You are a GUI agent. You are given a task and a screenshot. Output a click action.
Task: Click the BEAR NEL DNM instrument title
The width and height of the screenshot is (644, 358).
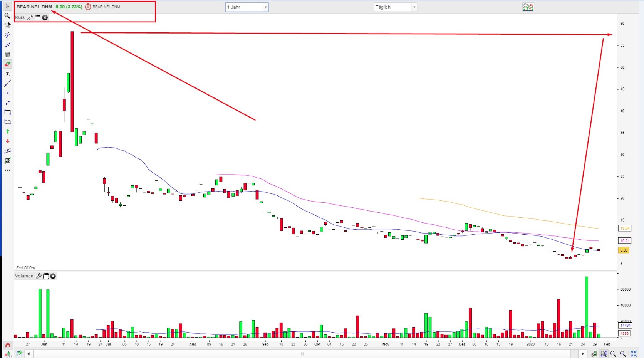[x=34, y=7]
